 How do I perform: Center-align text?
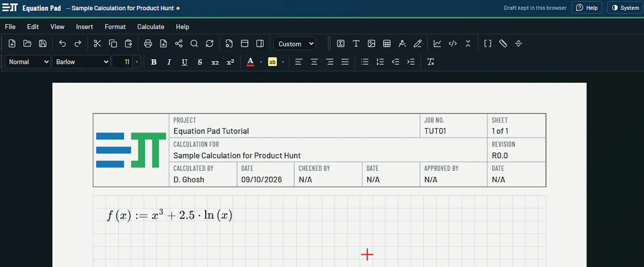pyautogui.click(x=314, y=62)
